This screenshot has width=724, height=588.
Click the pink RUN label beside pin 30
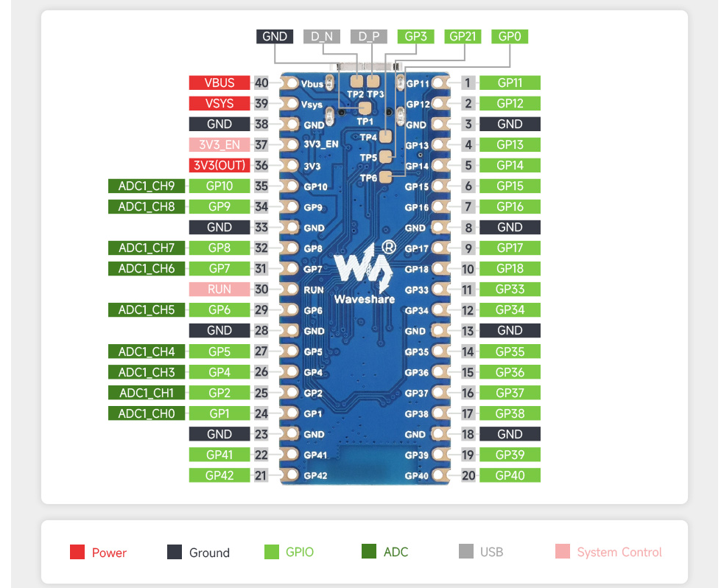coord(219,289)
